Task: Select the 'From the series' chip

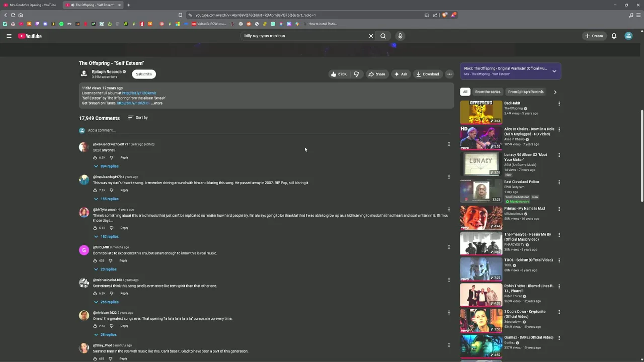Action: 488,92
